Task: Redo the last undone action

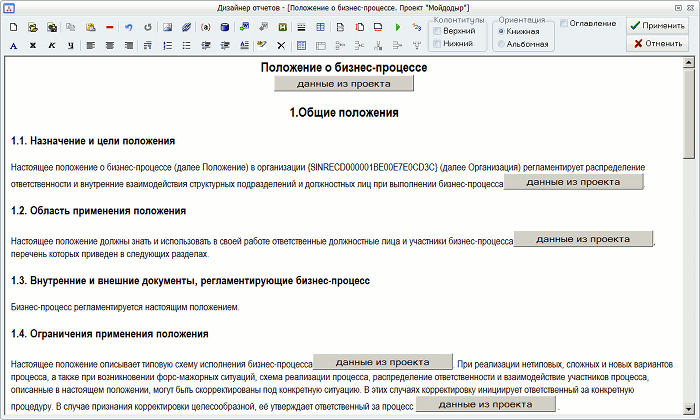Action: [148, 27]
